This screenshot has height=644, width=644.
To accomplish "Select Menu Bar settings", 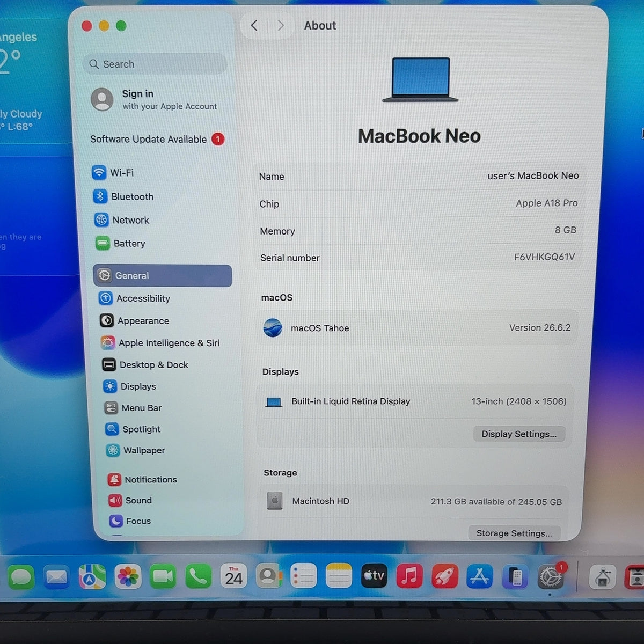I will pos(133,408).
